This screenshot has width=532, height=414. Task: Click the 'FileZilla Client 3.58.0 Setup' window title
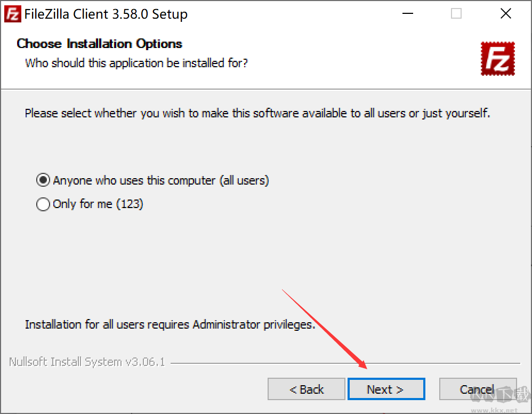[x=106, y=14]
